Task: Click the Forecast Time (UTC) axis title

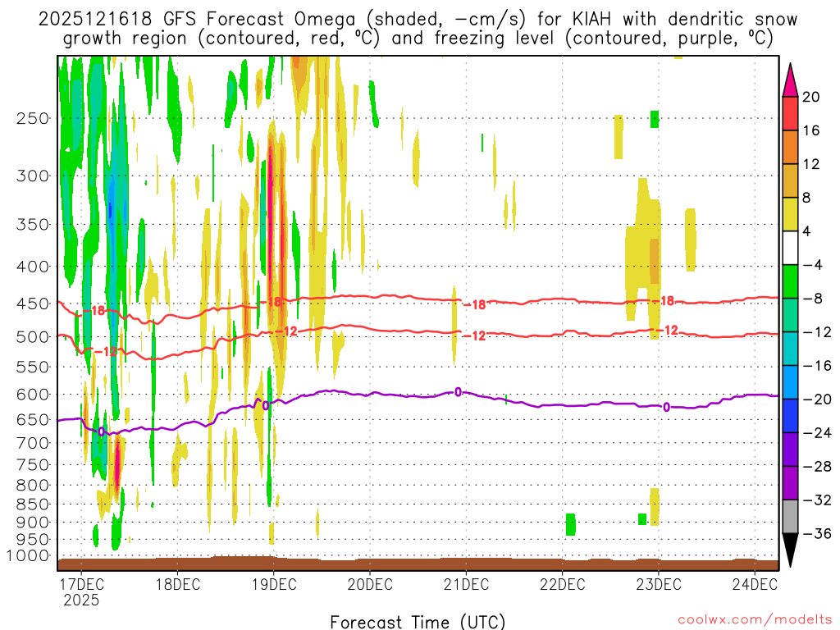Action: coord(418,622)
